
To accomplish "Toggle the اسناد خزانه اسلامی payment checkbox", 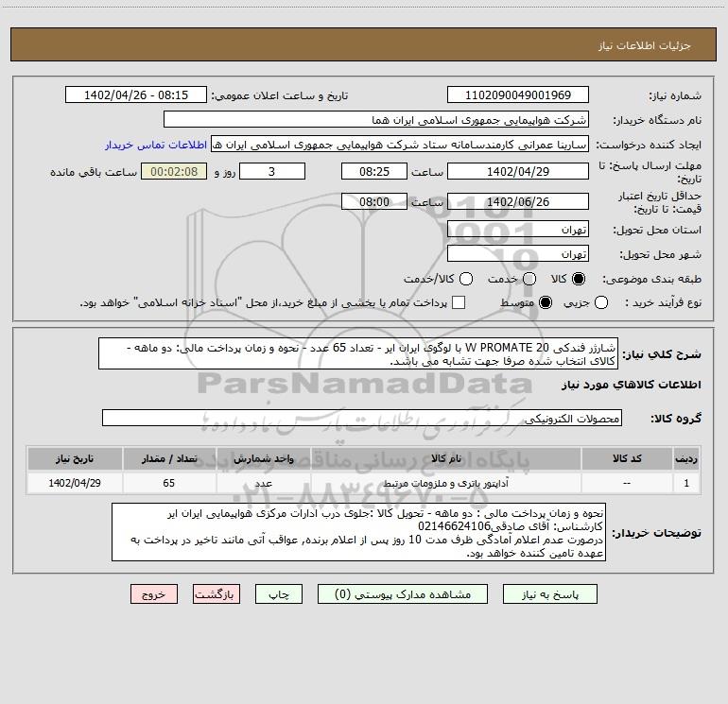I will click(459, 302).
